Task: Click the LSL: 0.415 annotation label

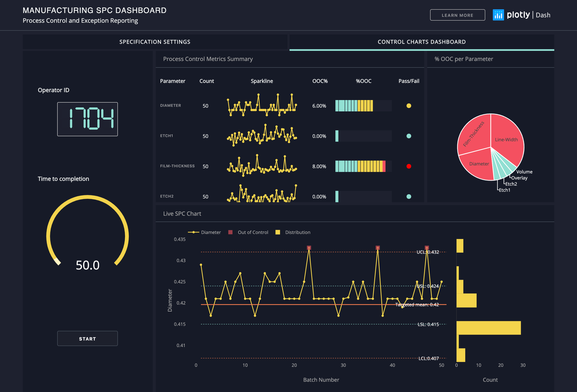Action: pos(428,324)
